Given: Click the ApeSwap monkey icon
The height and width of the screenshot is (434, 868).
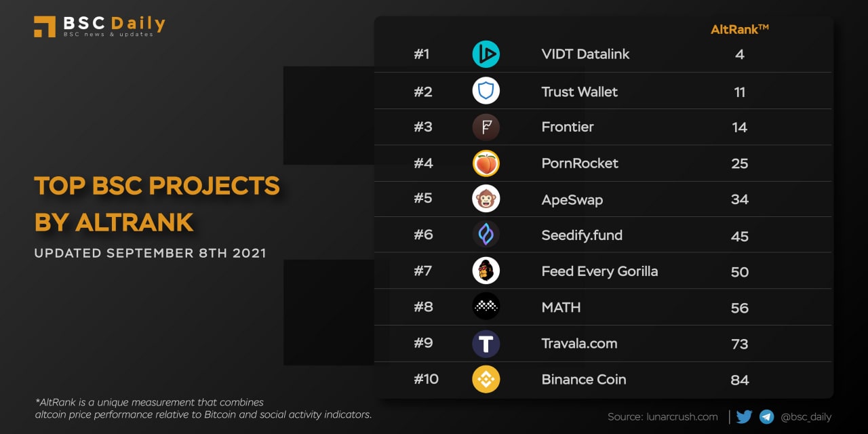Looking at the screenshot, I should pyautogui.click(x=486, y=199).
